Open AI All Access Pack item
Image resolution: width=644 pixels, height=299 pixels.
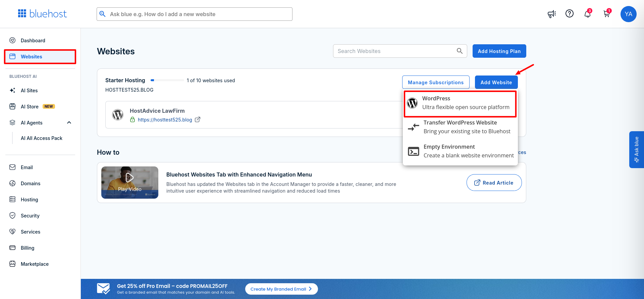pyautogui.click(x=42, y=138)
